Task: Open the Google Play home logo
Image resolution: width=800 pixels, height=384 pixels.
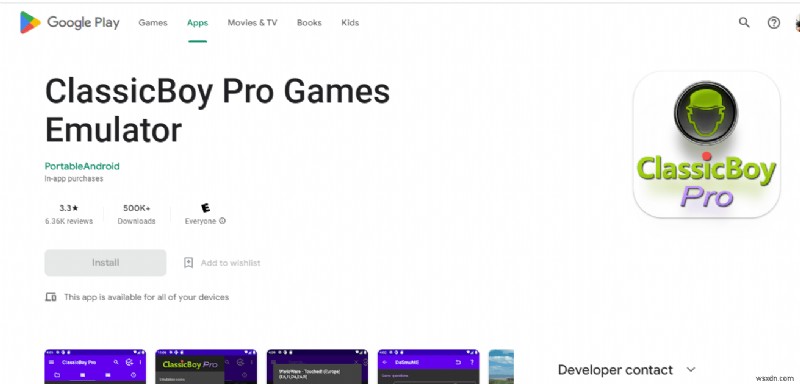Action: click(69, 22)
